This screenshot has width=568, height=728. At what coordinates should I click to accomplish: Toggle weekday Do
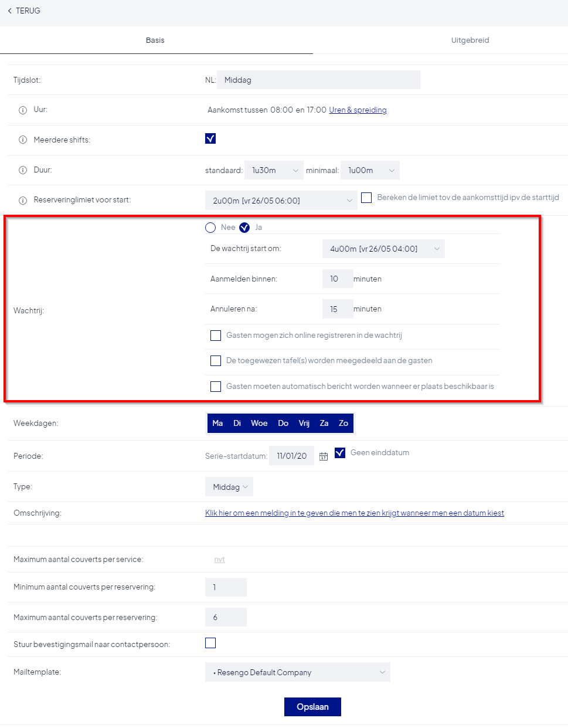click(x=283, y=424)
